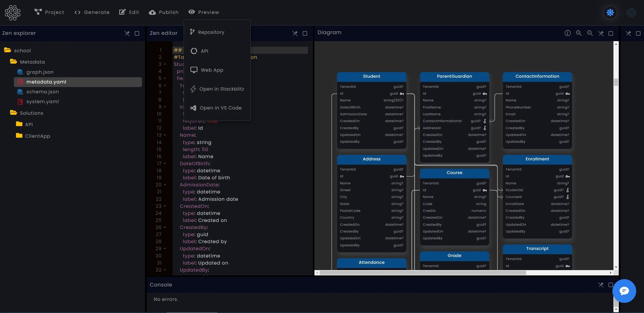Click Student's Id primary key icon

click(x=402, y=94)
